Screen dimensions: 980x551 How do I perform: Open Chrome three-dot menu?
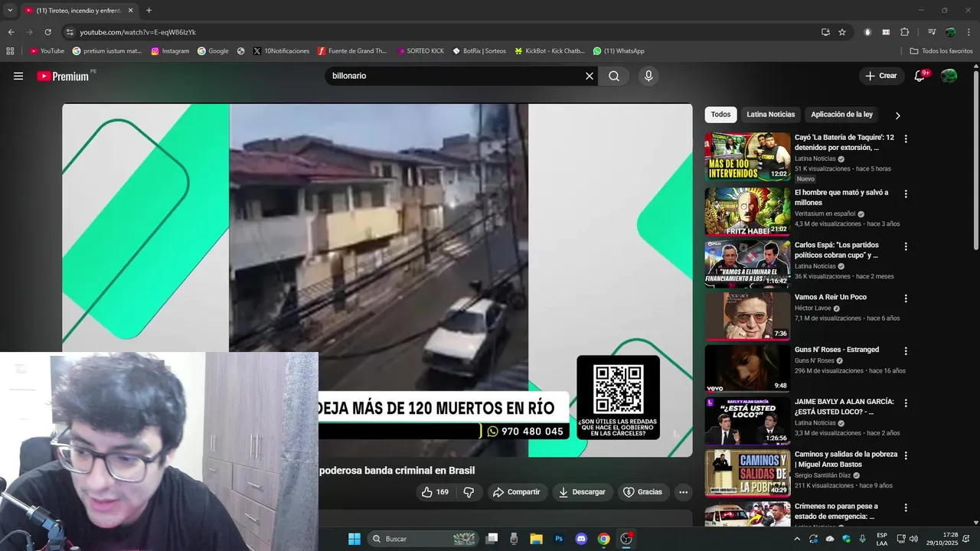[x=969, y=32]
